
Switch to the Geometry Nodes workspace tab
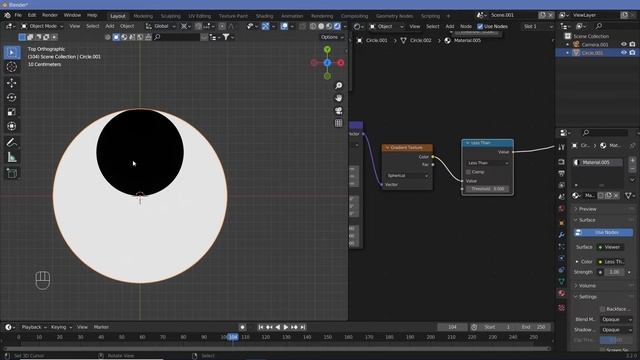coord(394,16)
